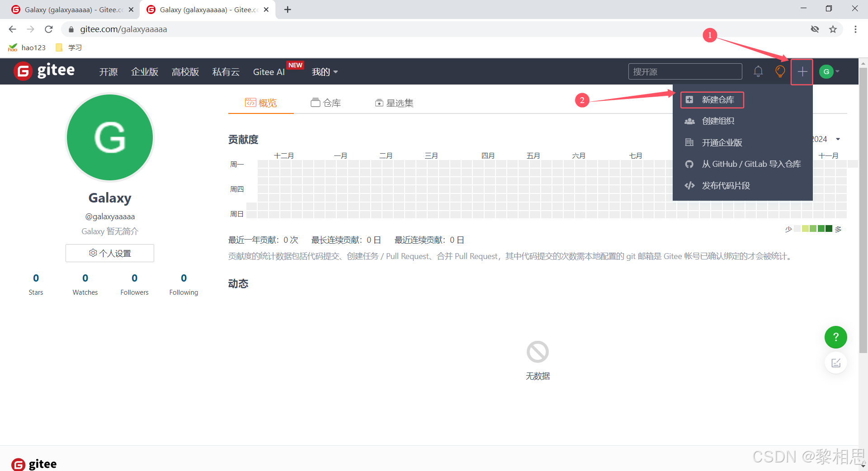868x471 pixels.
Task: Open the Following count link
Action: point(184,284)
